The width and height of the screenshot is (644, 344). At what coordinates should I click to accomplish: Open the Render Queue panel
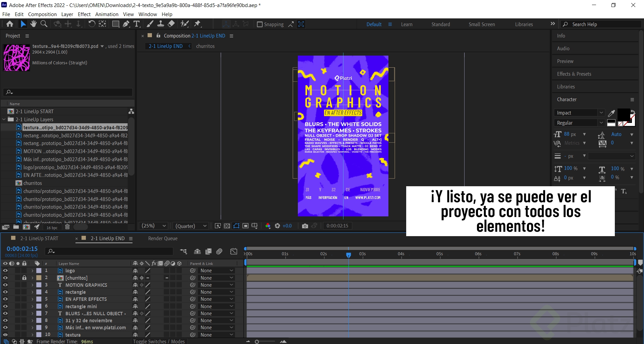(163, 238)
